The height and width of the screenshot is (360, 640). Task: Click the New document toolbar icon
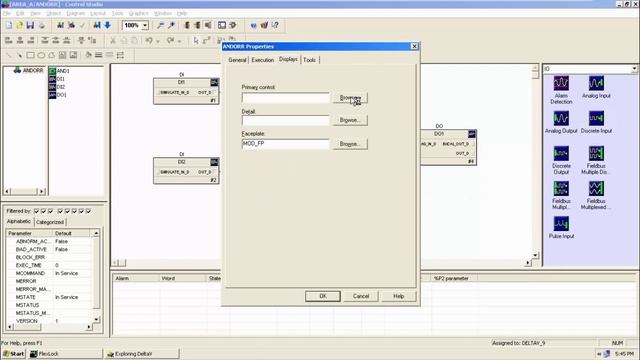[x=9, y=25]
